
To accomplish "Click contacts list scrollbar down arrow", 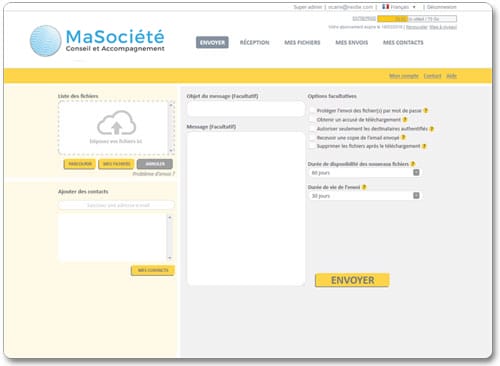I will click(170, 258).
